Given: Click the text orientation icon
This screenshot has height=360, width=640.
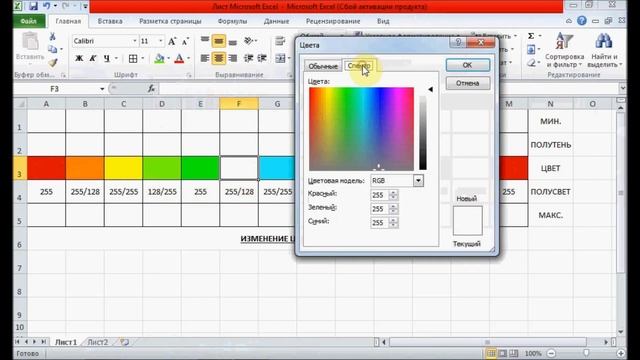Looking at the screenshot, I should tap(249, 41).
